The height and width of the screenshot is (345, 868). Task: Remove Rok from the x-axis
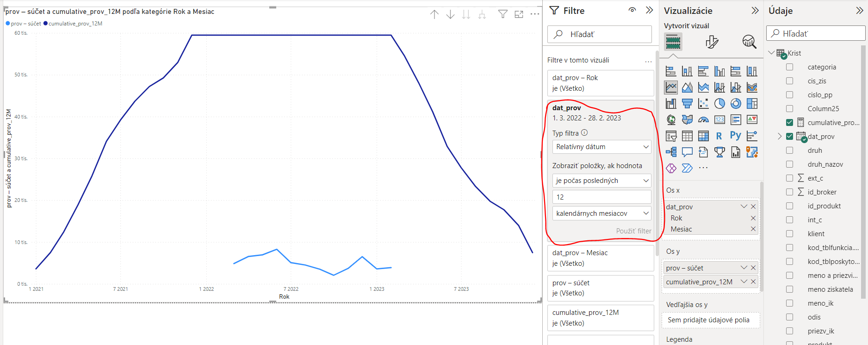coord(753,218)
